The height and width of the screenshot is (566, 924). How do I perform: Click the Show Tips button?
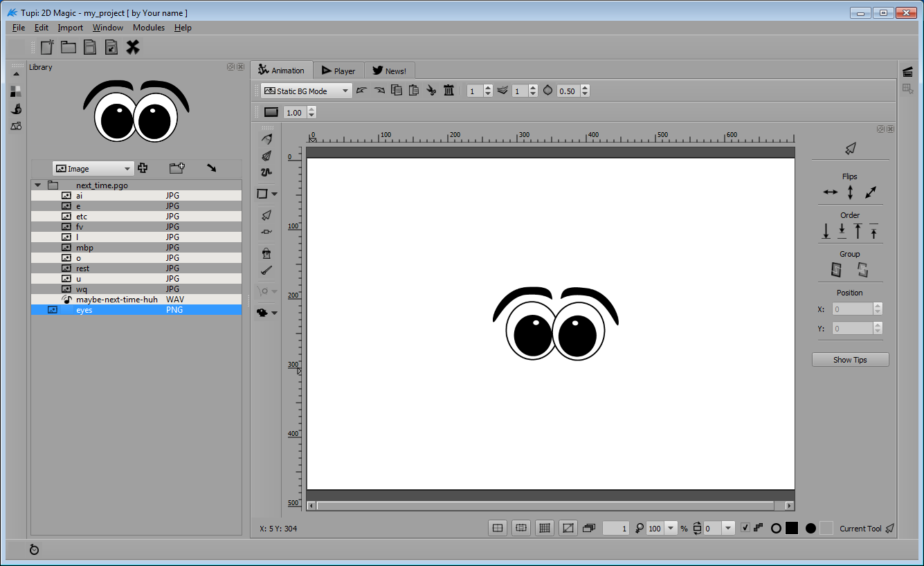pos(850,360)
